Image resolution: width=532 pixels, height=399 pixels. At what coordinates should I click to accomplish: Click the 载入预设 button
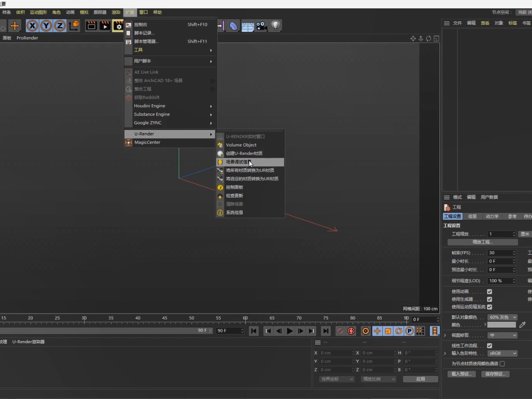461,374
